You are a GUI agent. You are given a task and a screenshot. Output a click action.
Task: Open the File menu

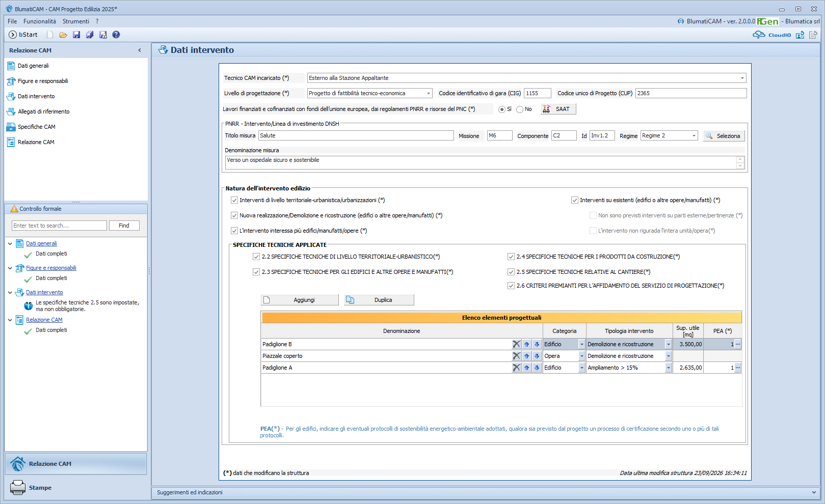[12, 21]
